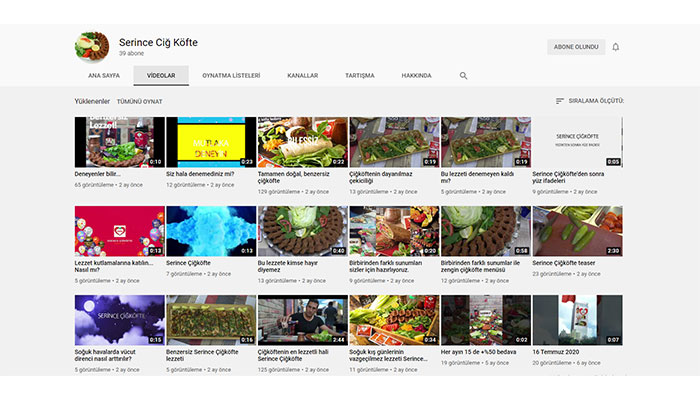Switch to ANA SAYFA tab
The image size is (700, 400).
point(104,75)
